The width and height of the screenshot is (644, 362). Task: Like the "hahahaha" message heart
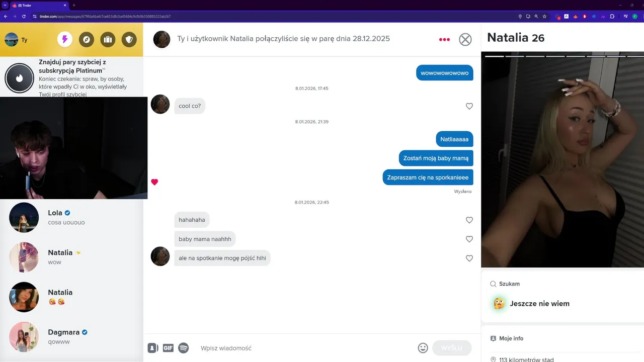coord(469,220)
